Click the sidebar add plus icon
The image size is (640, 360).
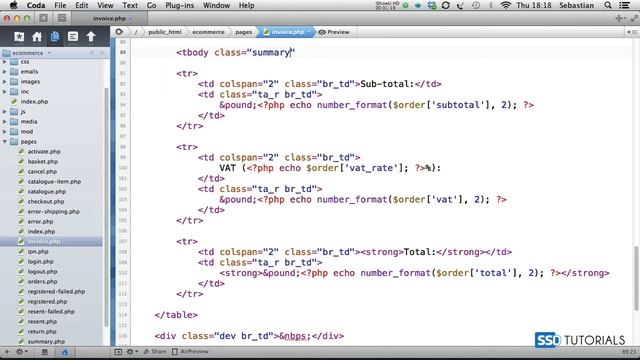click(7, 351)
